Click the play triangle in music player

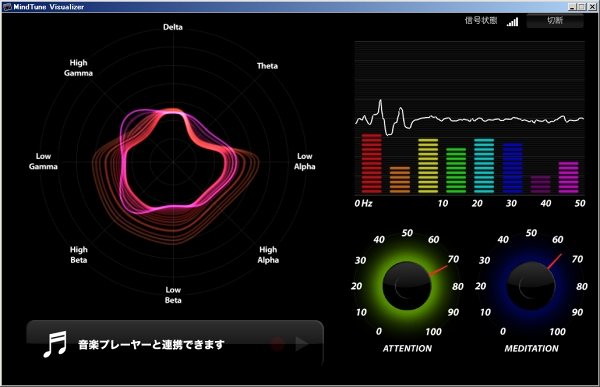pos(302,344)
